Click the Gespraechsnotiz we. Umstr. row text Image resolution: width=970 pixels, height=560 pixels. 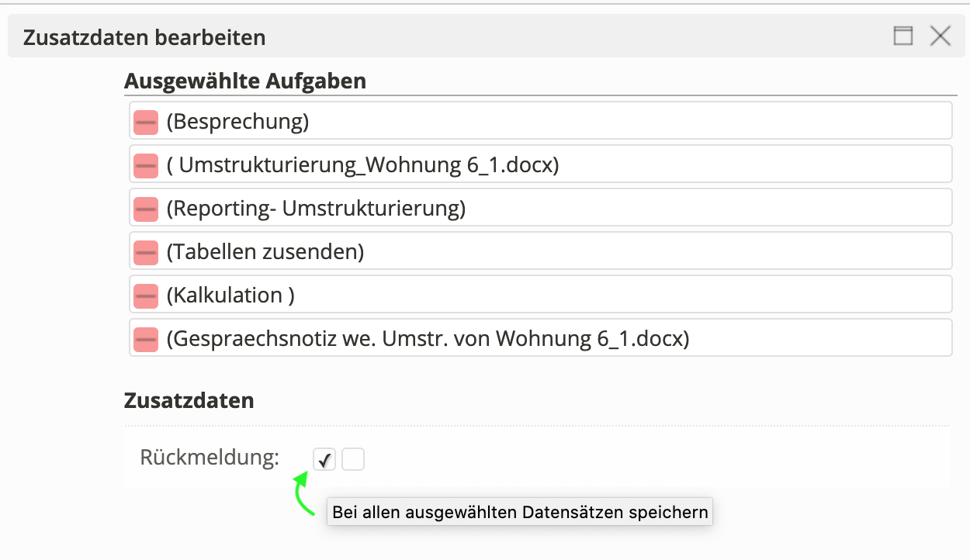(428, 339)
